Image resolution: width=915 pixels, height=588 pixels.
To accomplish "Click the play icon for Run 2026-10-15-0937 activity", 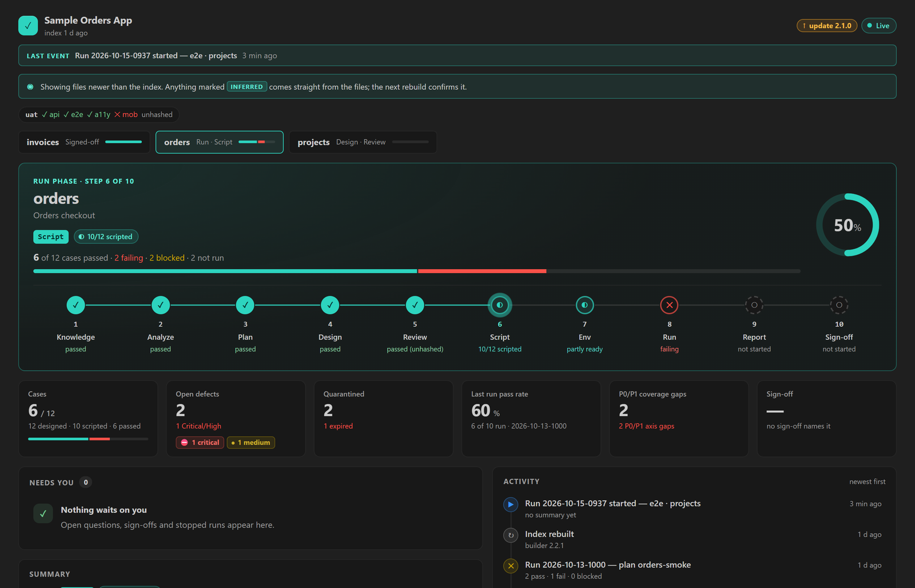I will [x=511, y=505].
